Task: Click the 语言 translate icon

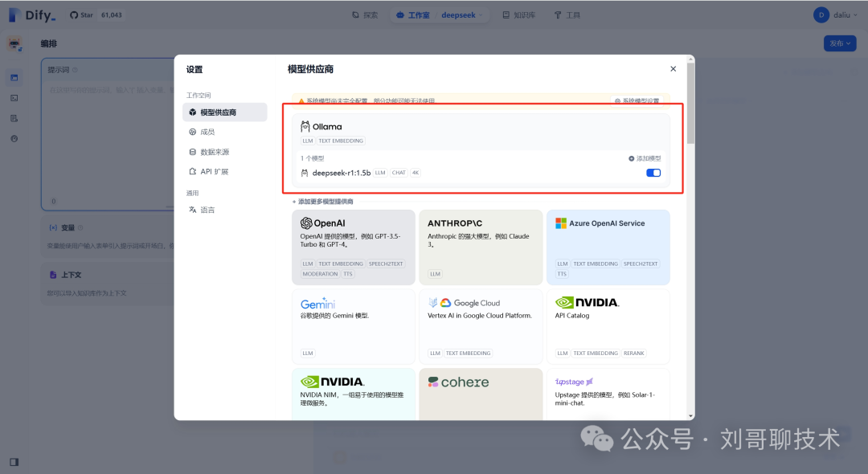Action: [x=193, y=210]
